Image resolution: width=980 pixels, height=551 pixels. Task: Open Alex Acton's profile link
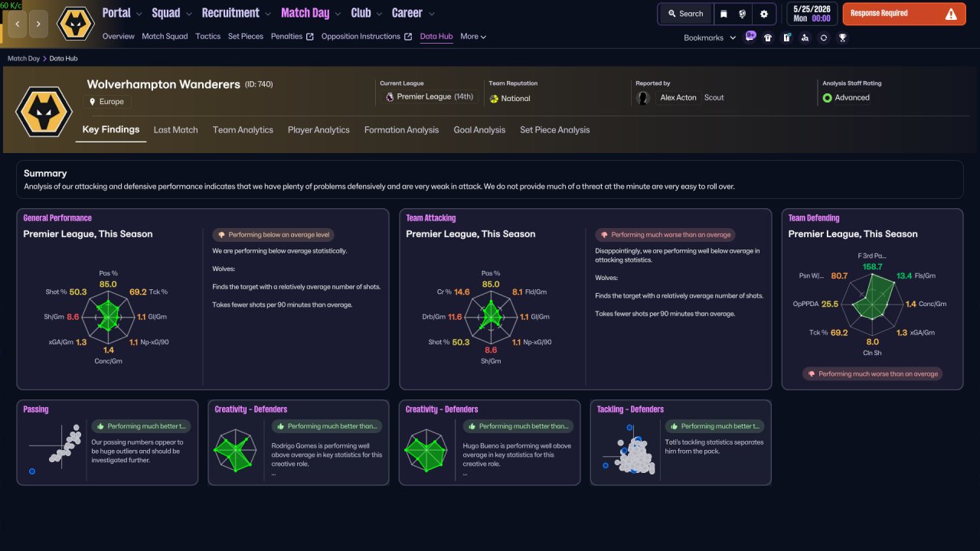coord(678,98)
